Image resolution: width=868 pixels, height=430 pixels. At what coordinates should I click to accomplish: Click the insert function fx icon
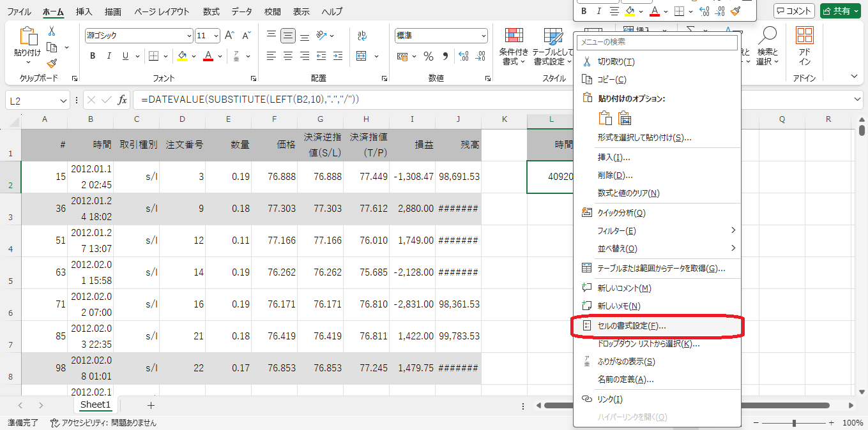(x=122, y=100)
